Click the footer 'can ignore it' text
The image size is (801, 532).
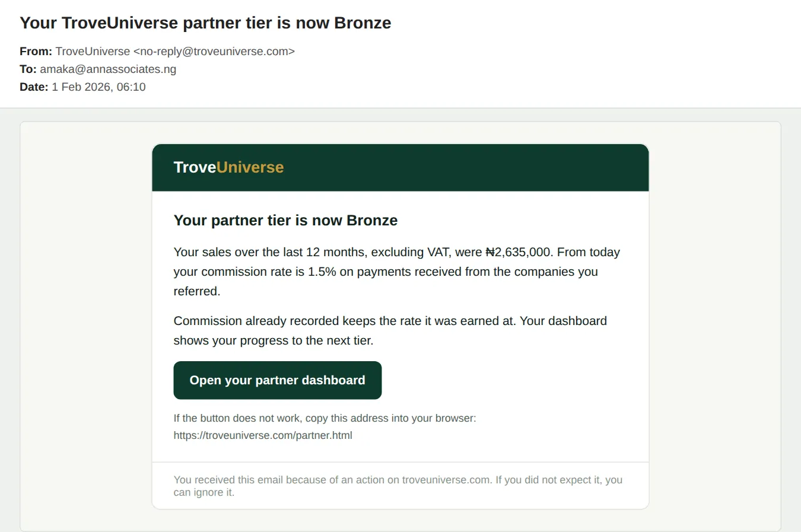[204, 492]
